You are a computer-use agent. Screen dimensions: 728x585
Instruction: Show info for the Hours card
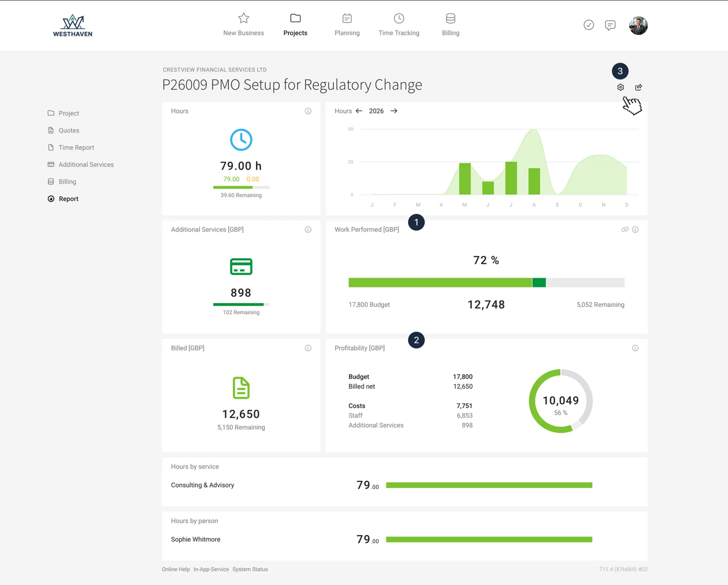pos(308,111)
